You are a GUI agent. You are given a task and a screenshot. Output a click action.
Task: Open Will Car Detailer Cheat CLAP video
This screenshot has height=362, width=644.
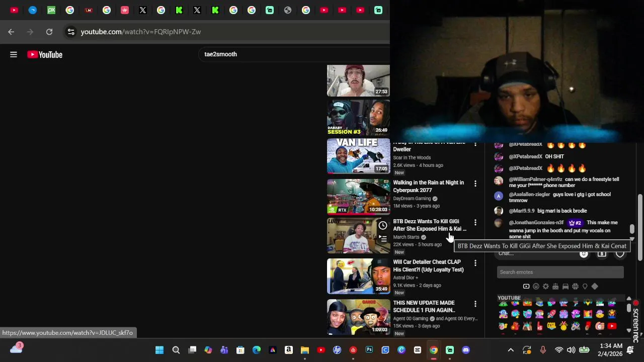pyautogui.click(x=428, y=265)
